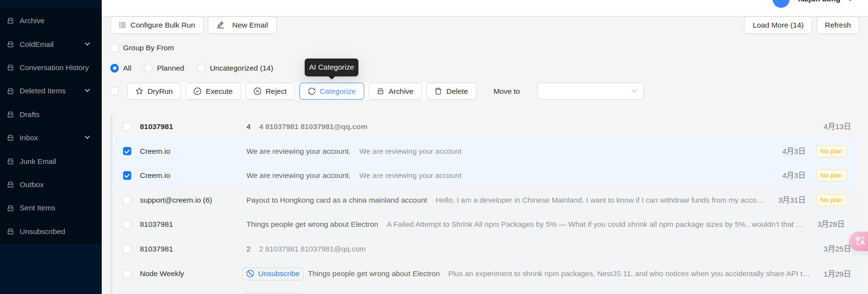Select the Planned radio filter
The image size is (868, 294).
pos(148,68)
